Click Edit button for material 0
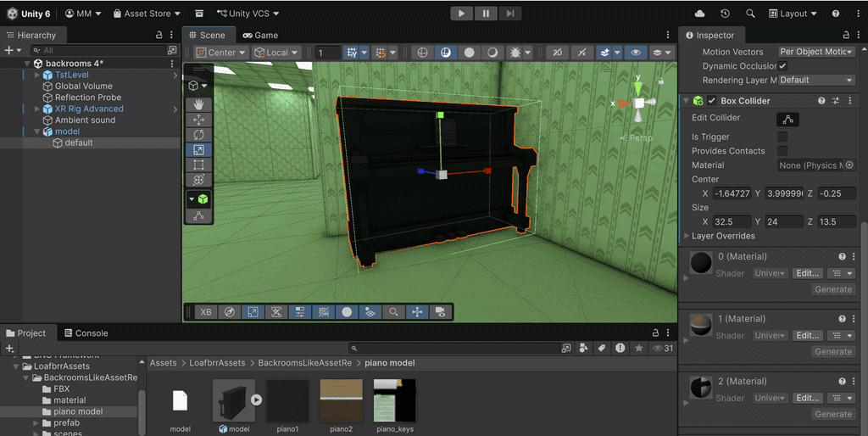 pyautogui.click(x=808, y=273)
